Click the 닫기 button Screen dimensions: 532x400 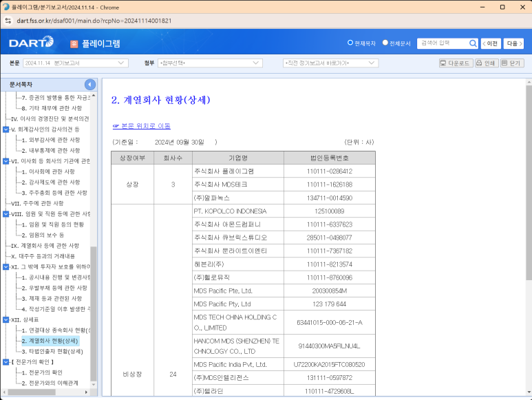(512, 63)
